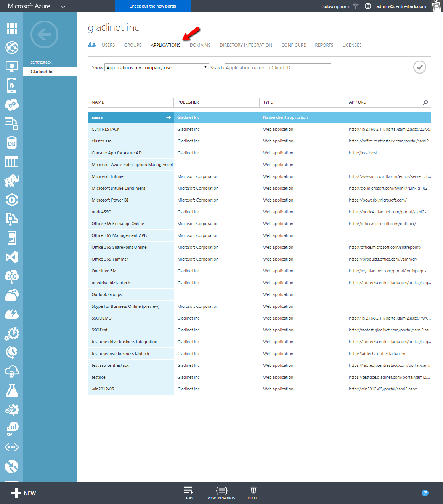Click the globe language icon in header
The image size is (443, 504).
pos(368,6)
